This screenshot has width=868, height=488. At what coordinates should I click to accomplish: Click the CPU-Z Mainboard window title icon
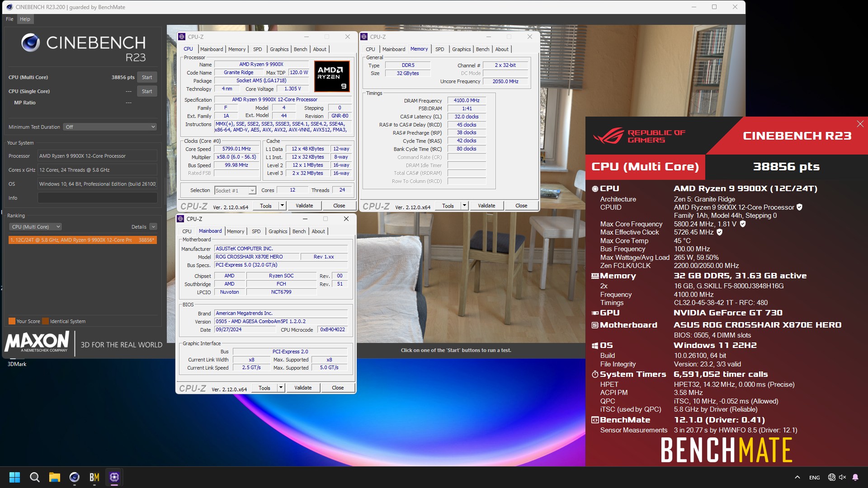click(180, 219)
